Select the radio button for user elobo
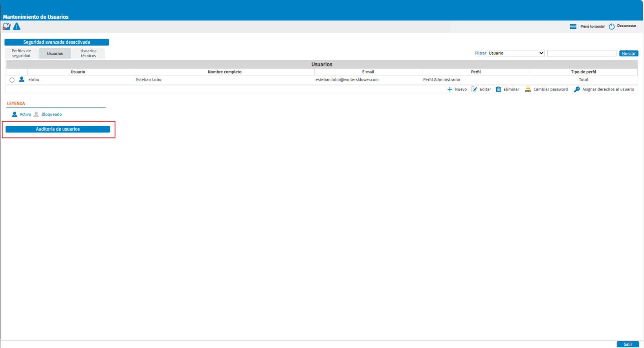 pyautogui.click(x=12, y=80)
